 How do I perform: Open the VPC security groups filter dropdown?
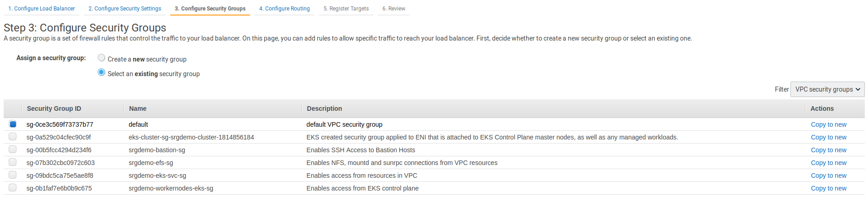827,89
